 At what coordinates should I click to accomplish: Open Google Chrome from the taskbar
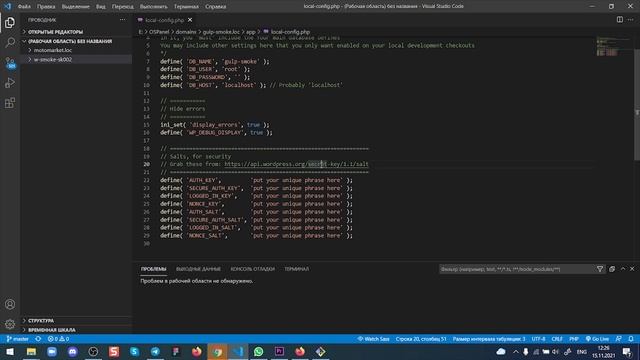(217, 351)
